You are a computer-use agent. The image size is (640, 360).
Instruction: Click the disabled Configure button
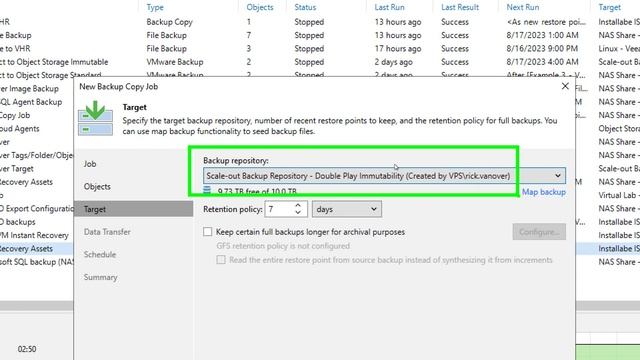click(x=539, y=232)
